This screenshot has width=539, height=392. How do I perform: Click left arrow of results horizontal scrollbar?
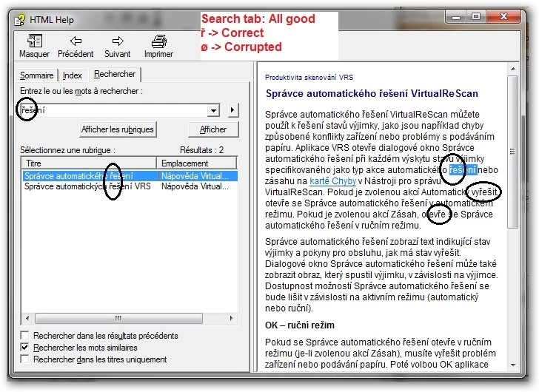[27, 318]
